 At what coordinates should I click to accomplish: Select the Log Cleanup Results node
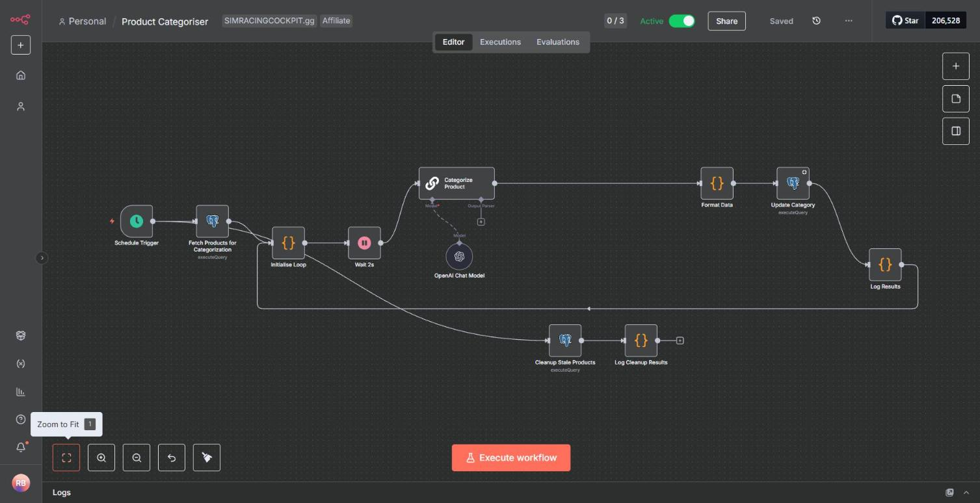pos(641,341)
